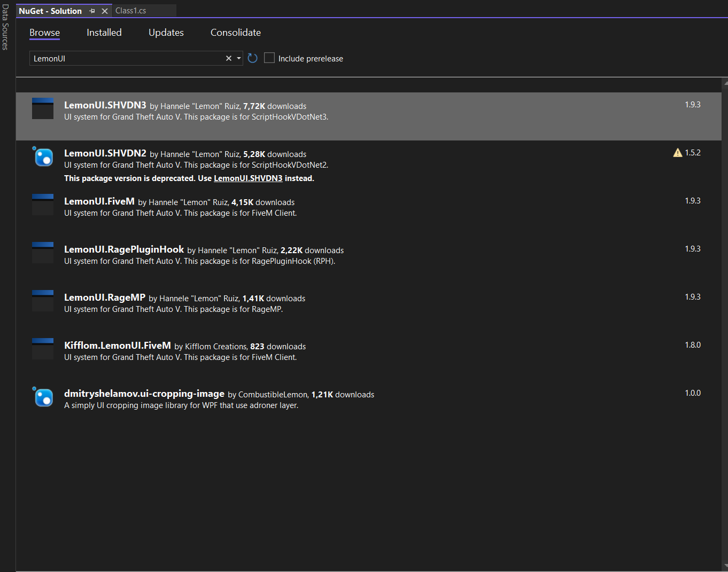Viewport: 728px width, 572px height.
Task: Select the LemonUI.FiveM package icon
Action: coord(43,205)
